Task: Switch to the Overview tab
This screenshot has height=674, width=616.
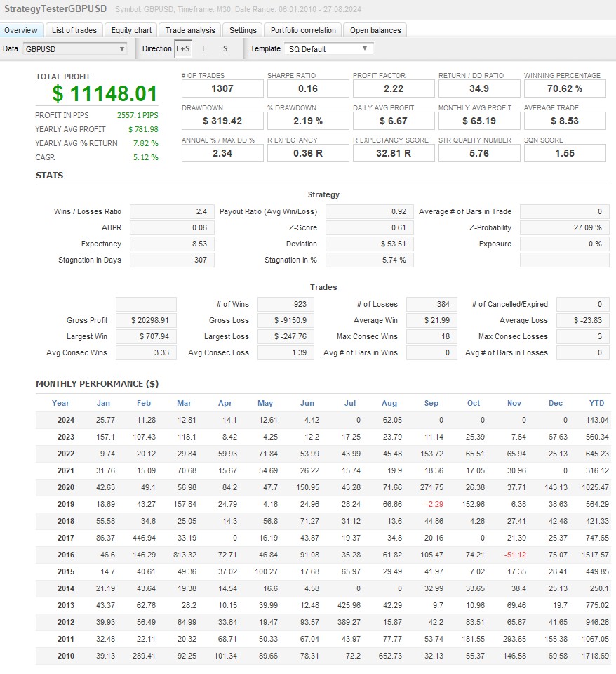Action: pos(22,30)
